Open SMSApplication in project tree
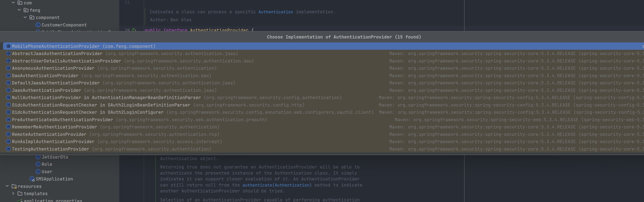 [54, 179]
